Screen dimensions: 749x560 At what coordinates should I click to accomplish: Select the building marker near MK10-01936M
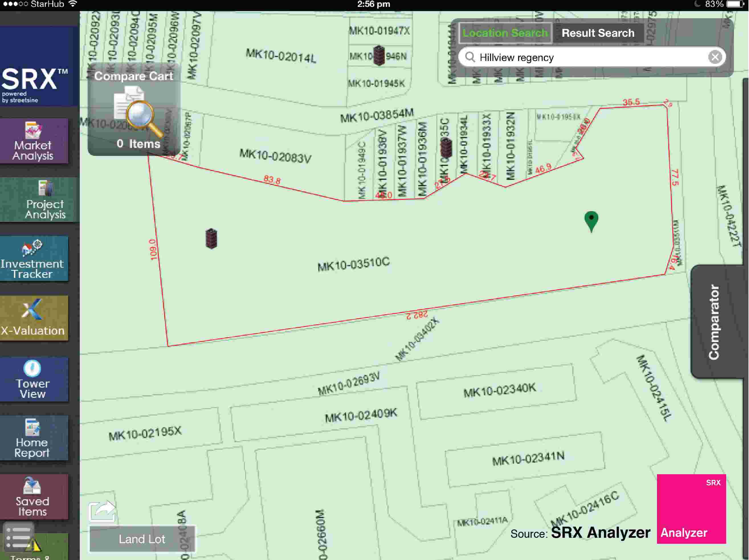(x=446, y=148)
